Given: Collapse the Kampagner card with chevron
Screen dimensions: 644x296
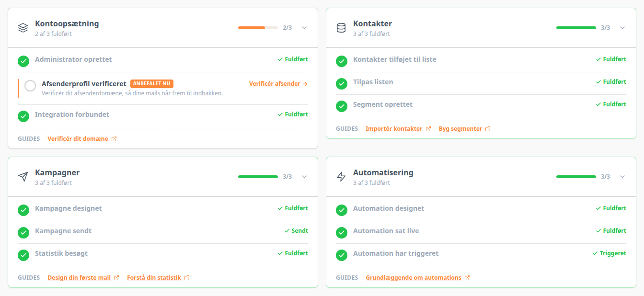Looking at the screenshot, I should pyautogui.click(x=304, y=177).
